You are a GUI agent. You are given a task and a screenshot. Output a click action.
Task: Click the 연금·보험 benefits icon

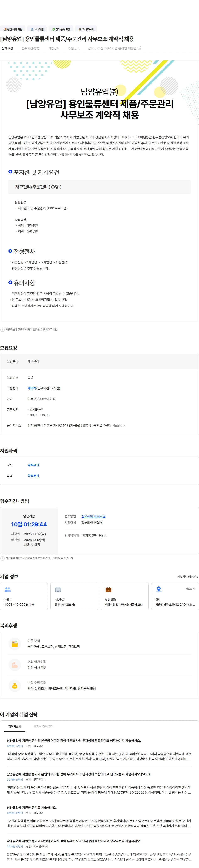15,644
